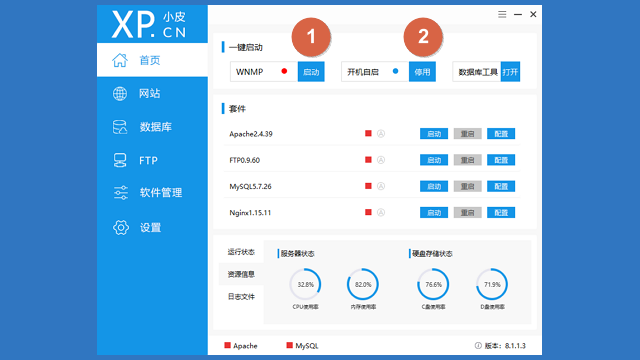Select the 资源信息 tab
This screenshot has width=640, height=360.
point(241,274)
